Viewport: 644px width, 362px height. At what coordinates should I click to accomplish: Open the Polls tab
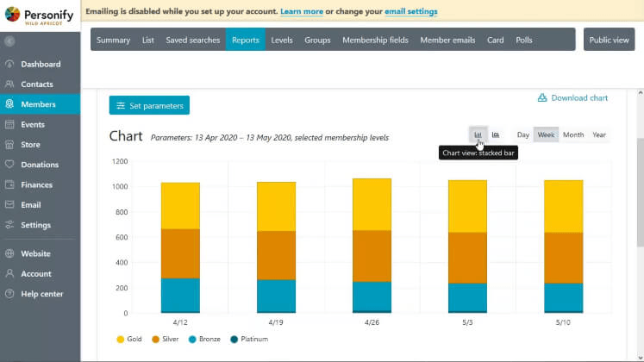pos(524,40)
